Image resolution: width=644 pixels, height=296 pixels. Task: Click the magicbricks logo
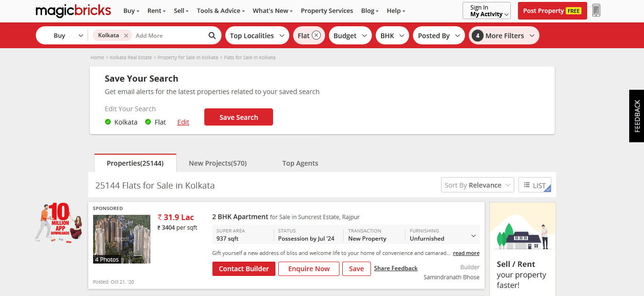[x=73, y=11]
